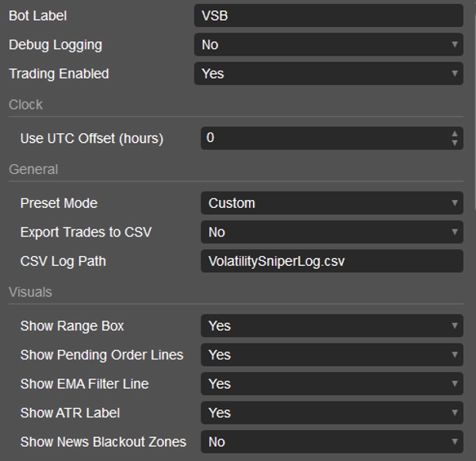Click the Preset Mode label
Viewport: 476px width, 461px height.
click(59, 203)
